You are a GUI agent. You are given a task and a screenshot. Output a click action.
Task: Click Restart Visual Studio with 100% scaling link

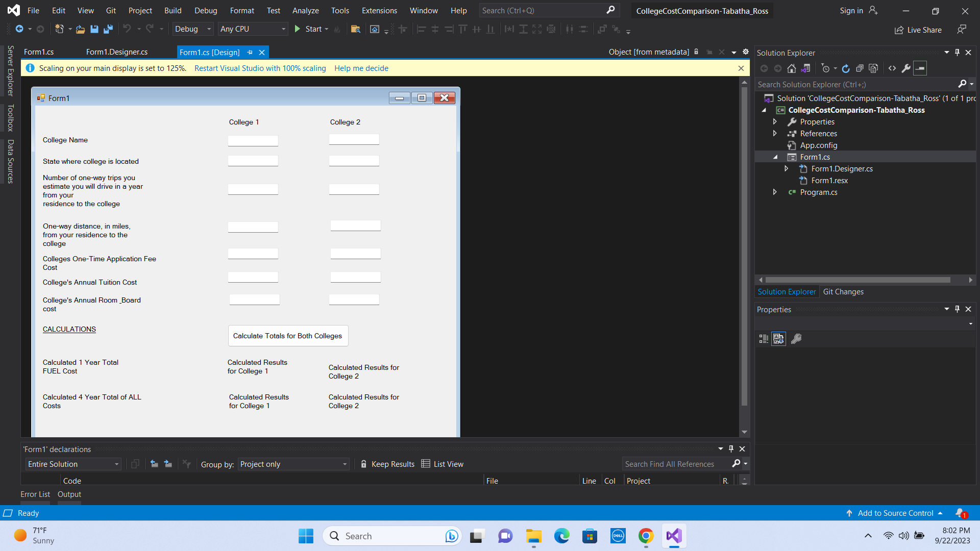click(x=260, y=68)
